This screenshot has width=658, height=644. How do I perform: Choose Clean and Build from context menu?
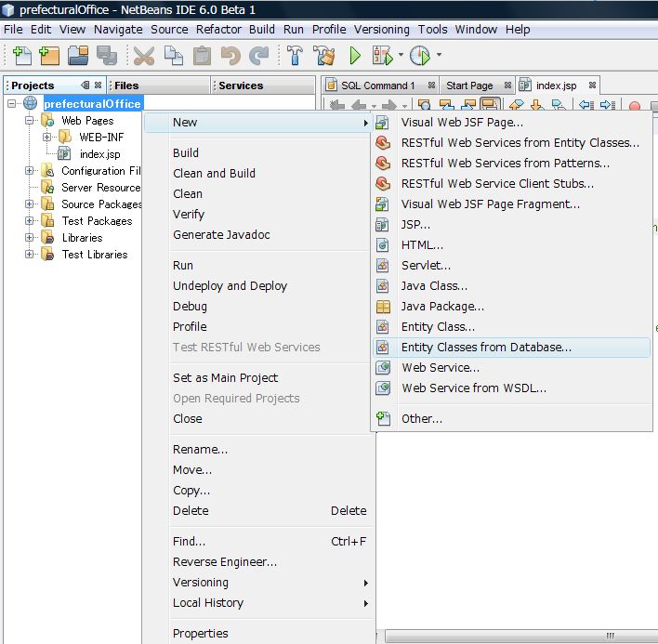[x=214, y=174]
